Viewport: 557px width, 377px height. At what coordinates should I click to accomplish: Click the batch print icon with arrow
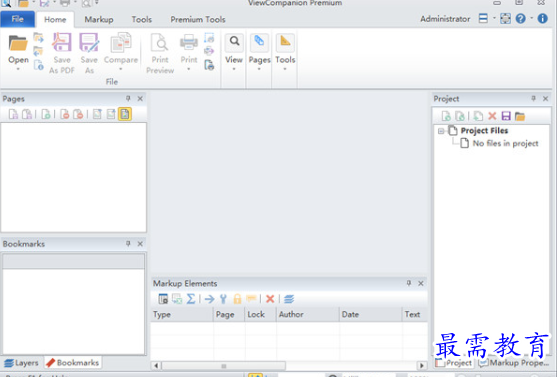tap(209, 51)
